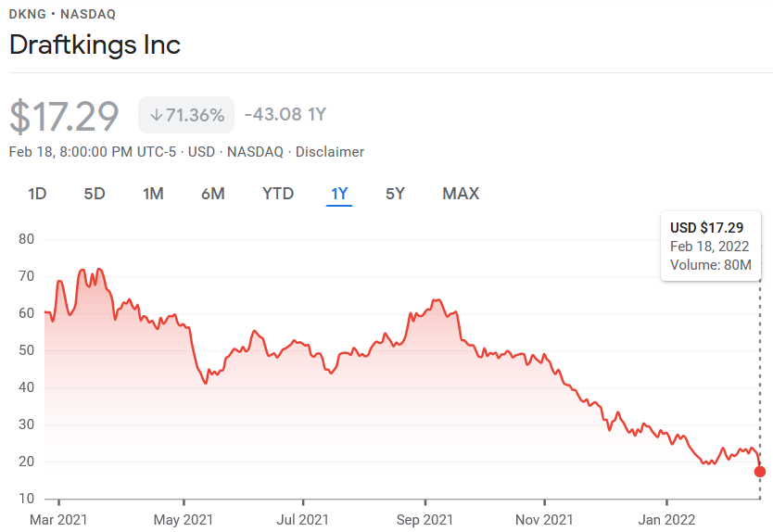
Task: Show MAX price history
Action: point(461,194)
